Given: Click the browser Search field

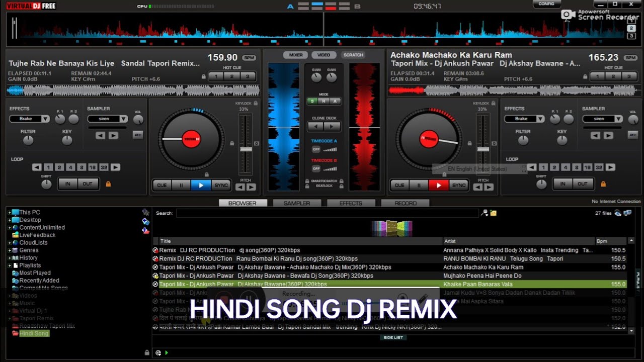Looking at the screenshot, I should (327, 213).
